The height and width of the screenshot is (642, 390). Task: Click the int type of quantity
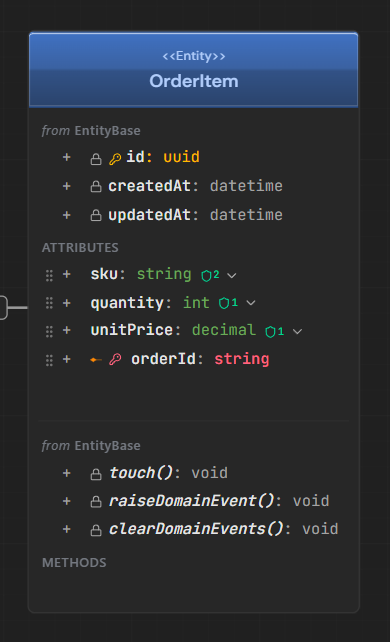click(196, 303)
